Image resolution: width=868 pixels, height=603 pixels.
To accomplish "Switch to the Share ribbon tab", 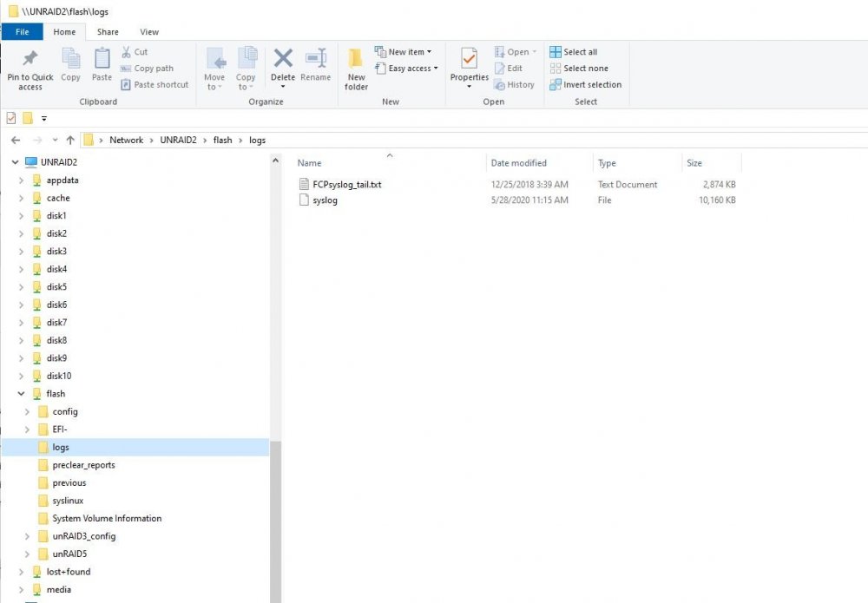I will (108, 31).
